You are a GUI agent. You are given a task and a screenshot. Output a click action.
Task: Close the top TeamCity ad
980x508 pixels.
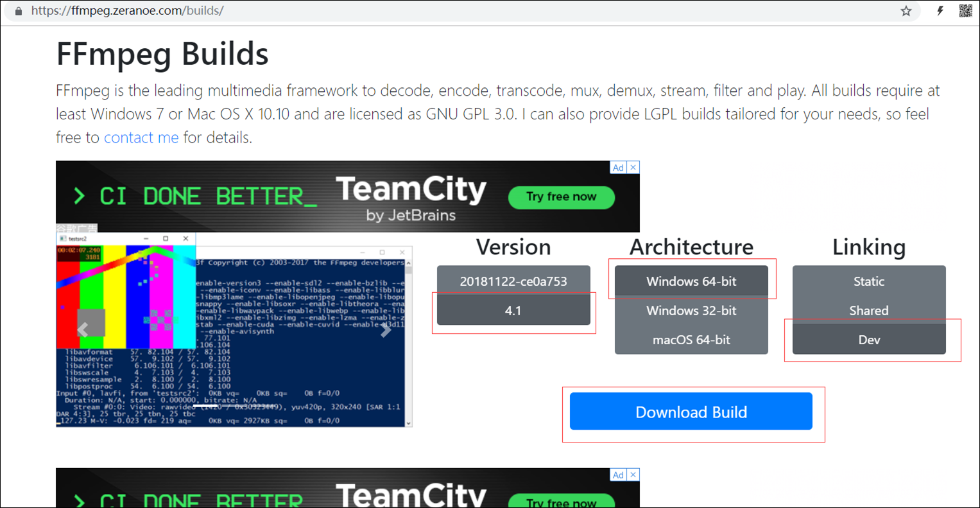click(633, 167)
